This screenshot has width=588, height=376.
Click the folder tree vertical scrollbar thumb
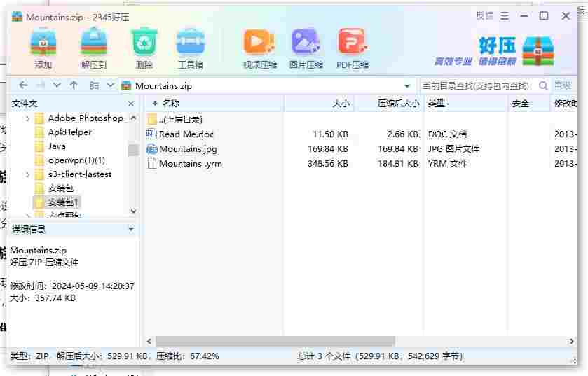coord(133,150)
